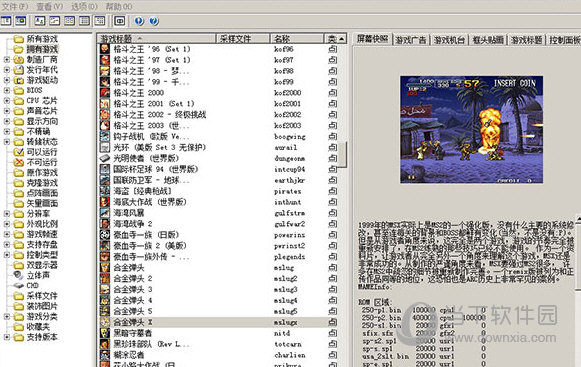Expand the 发行年代 tree node
Screen dimensions: 581x367
pyautogui.click(x=7, y=70)
